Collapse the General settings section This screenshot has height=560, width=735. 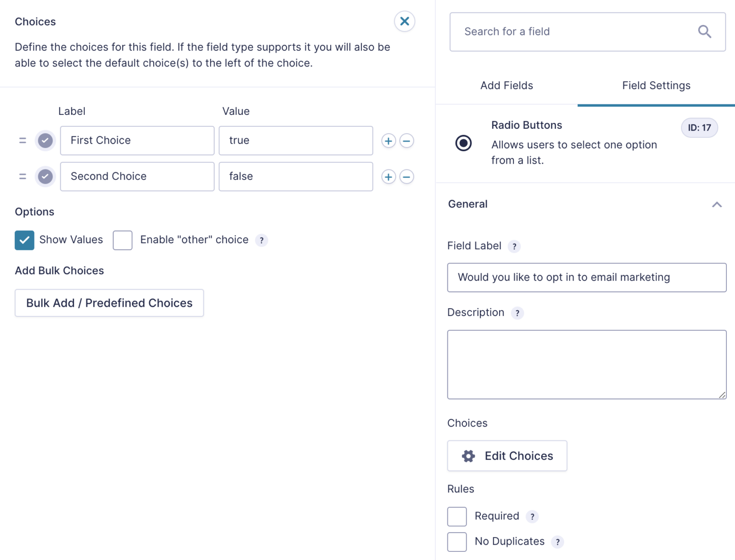[x=716, y=204]
